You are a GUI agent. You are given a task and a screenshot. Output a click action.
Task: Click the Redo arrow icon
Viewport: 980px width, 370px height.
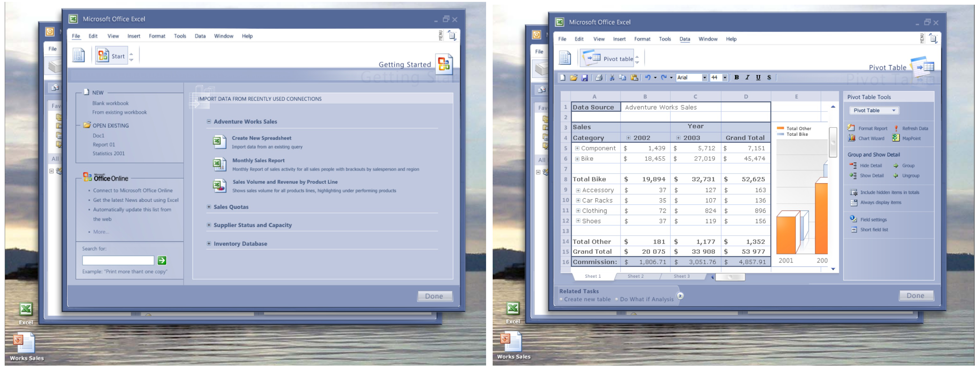pyautogui.click(x=664, y=77)
